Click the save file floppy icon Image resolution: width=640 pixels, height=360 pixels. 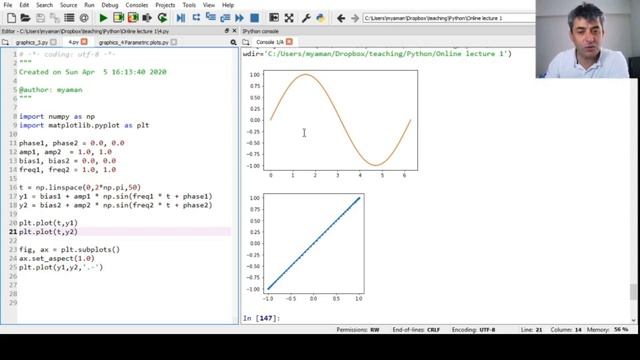pyautogui.click(x=40, y=18)
